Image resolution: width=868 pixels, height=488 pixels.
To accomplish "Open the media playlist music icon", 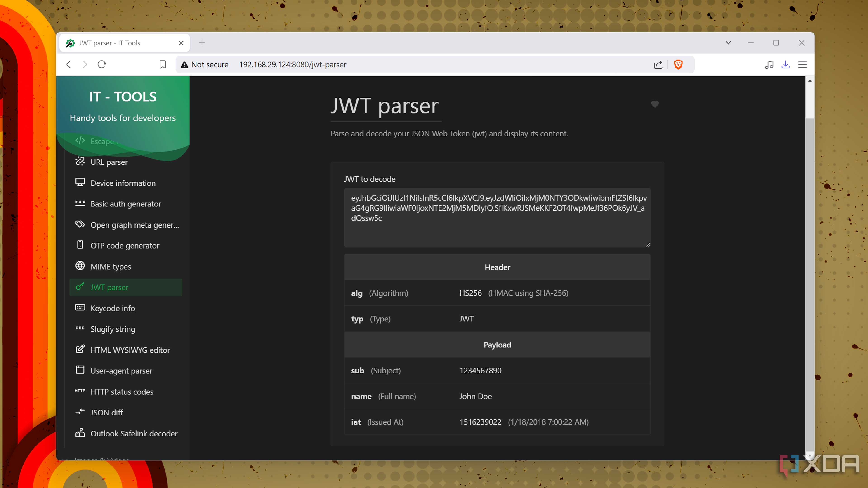I will point(769,65).
